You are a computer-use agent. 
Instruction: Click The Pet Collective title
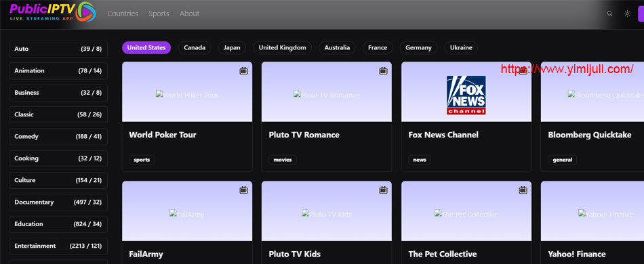point(443,254)
